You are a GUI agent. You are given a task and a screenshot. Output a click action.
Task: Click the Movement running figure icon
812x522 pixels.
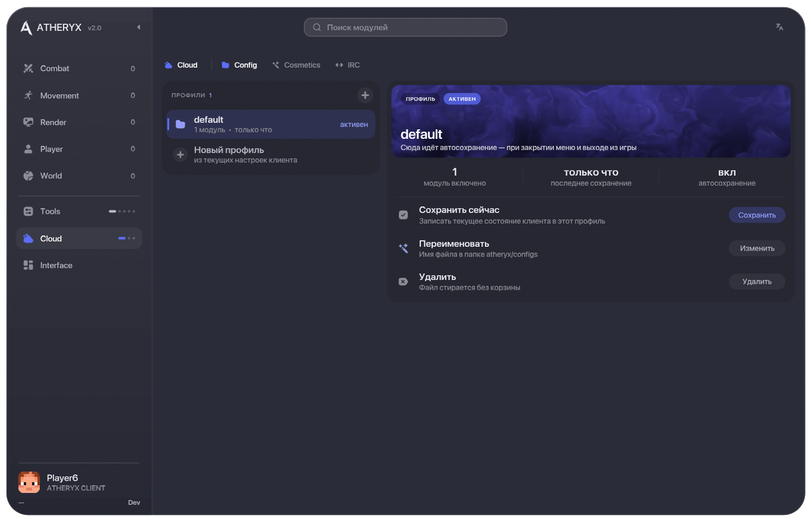pos(28,96)
